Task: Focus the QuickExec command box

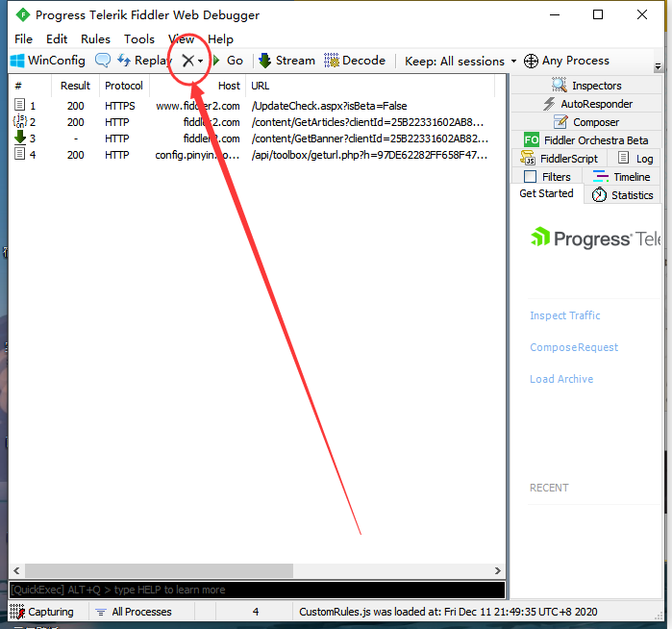Action: click(x=257, y=590)
